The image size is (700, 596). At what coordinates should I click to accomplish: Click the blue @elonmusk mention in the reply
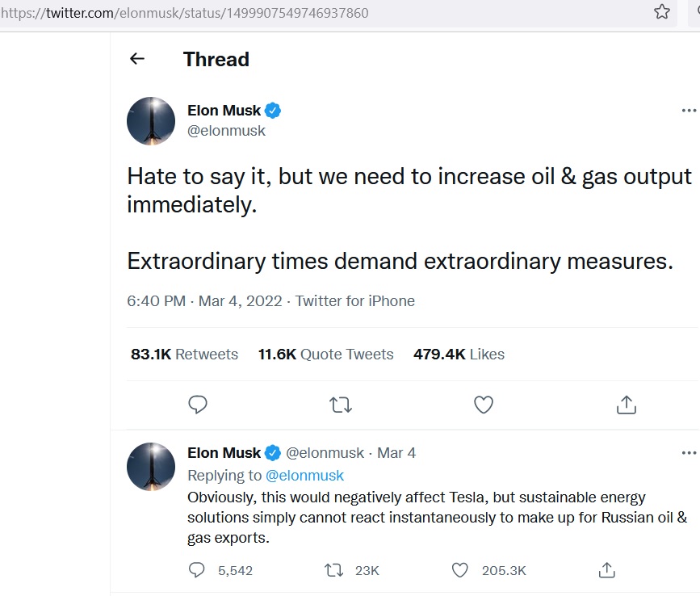pos(304,475)
